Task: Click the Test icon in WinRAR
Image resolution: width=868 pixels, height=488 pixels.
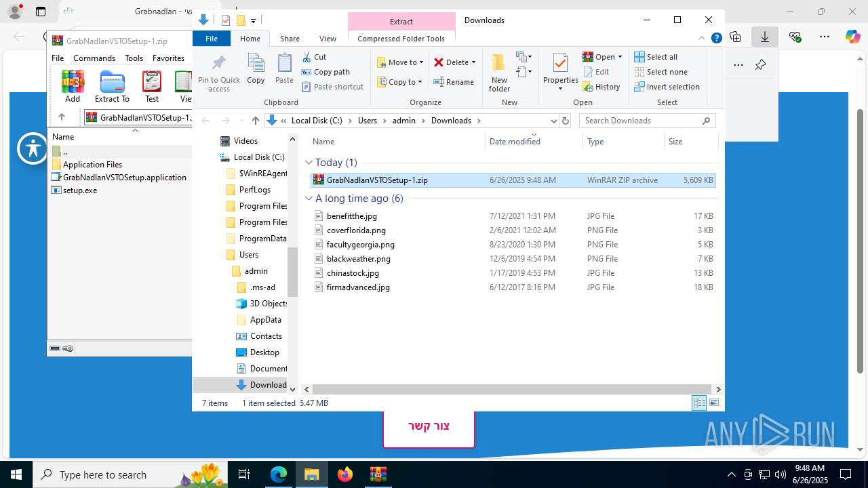Action: [x=152, y=87]
